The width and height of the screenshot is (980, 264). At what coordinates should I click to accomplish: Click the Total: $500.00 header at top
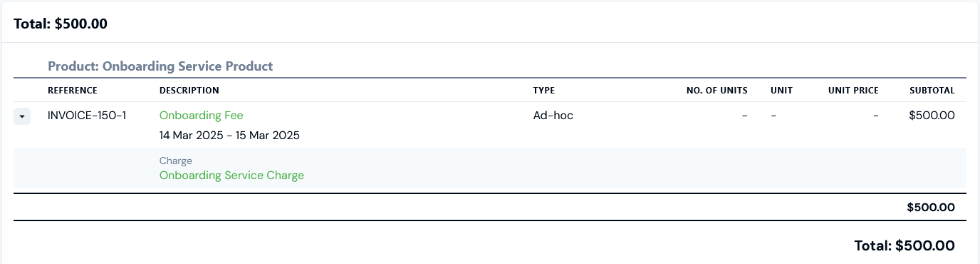pyautogui.click(x=61, y=24)
